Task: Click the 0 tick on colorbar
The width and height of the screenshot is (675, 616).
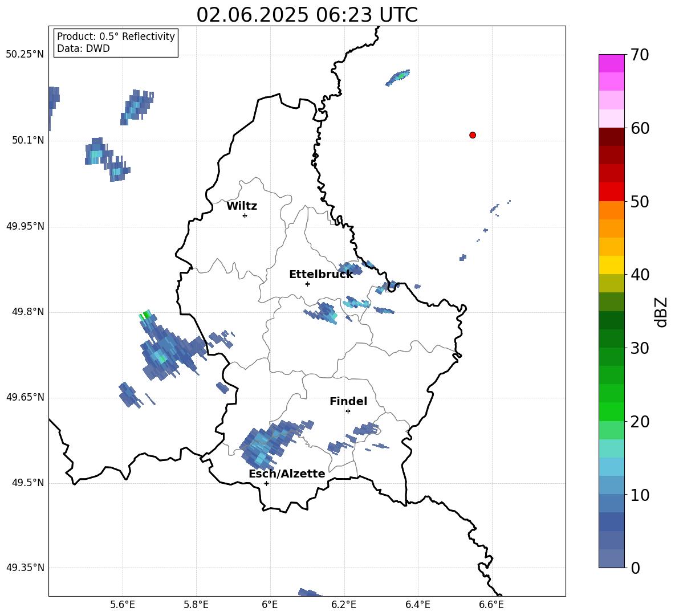Action: tap(635, 568)
